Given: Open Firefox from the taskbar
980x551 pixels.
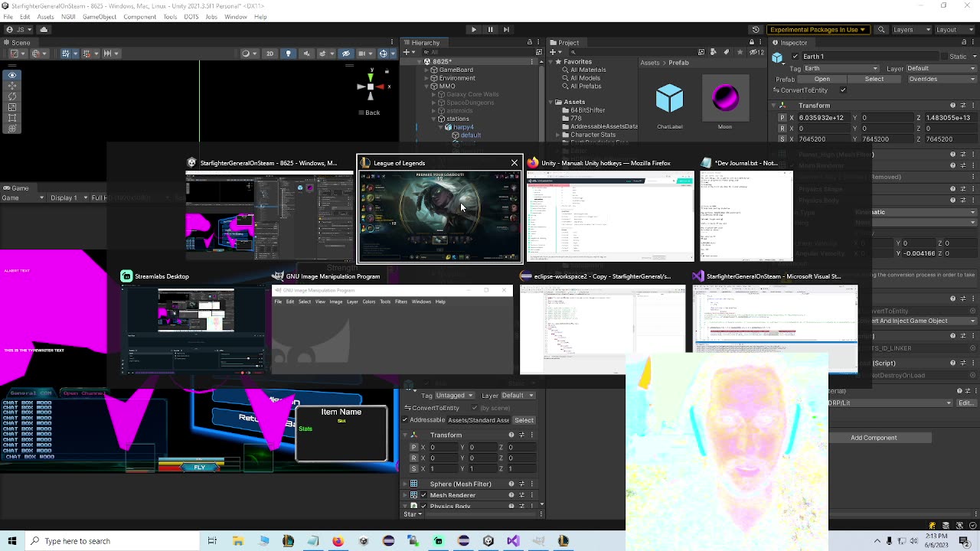Looking at the screenshot, I should 338,541.
